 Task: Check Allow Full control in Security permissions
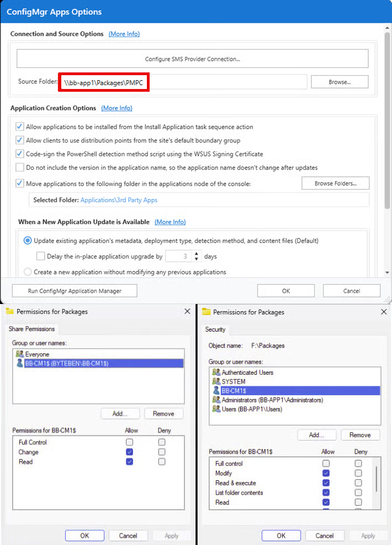326,463
